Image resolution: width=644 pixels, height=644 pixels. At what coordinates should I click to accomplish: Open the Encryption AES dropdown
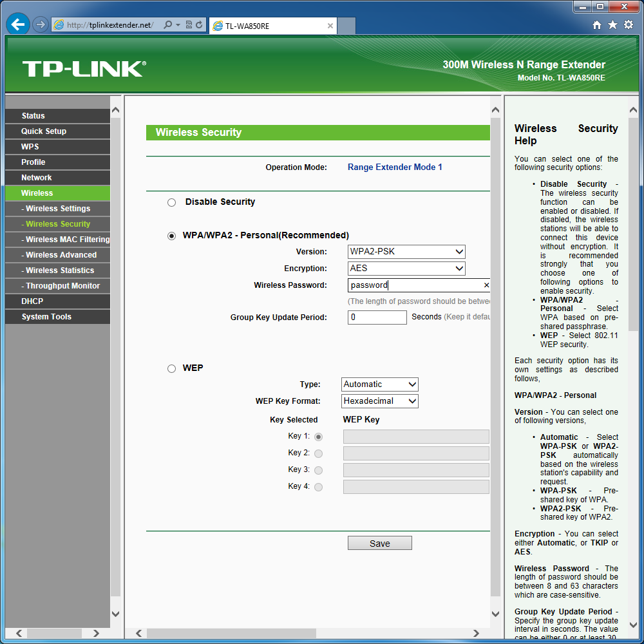(406, 268)
